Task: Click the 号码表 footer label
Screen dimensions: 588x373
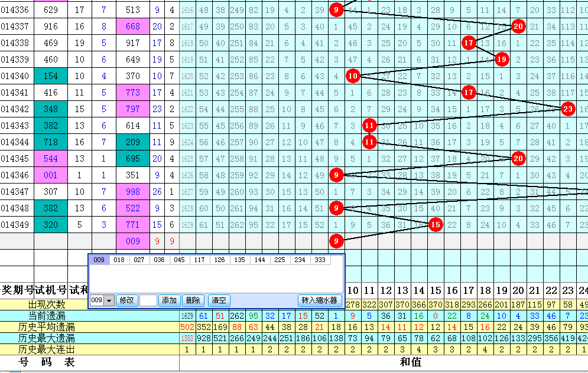Action: [47, 362]
